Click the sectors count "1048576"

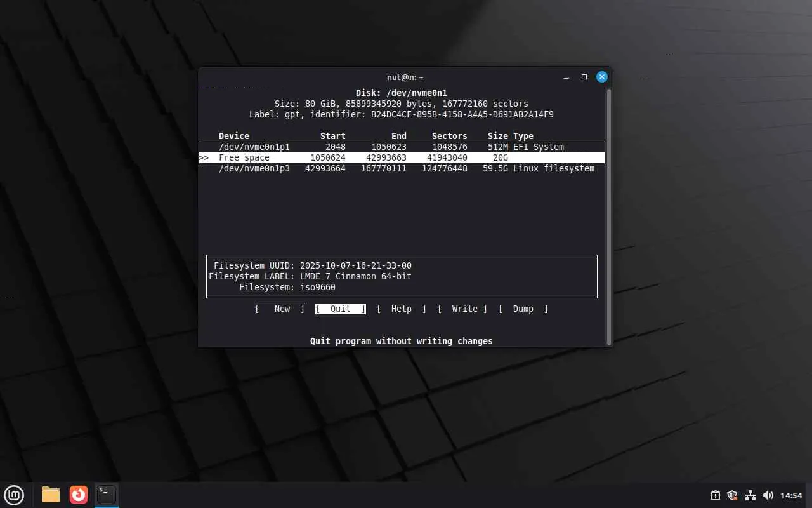450,147
